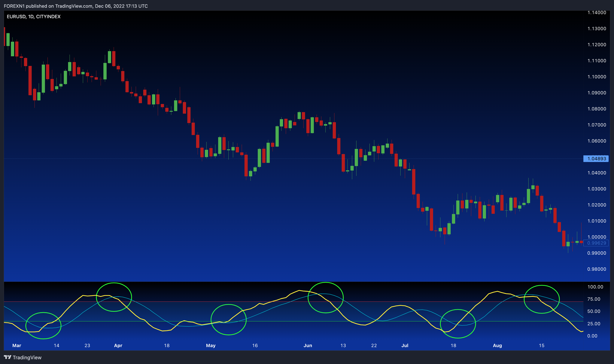This screenshot has width=614, height=364.
Task: Click the 13 date label after Jun
Action: pos(343,345)
